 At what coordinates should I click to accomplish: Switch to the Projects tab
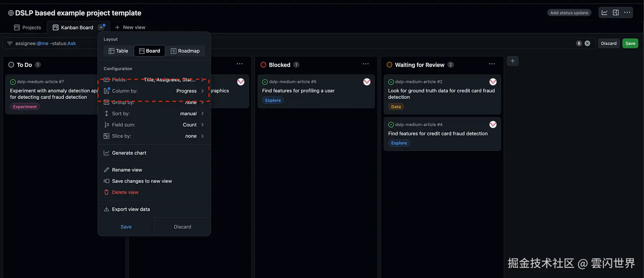(x=28, y=27)
